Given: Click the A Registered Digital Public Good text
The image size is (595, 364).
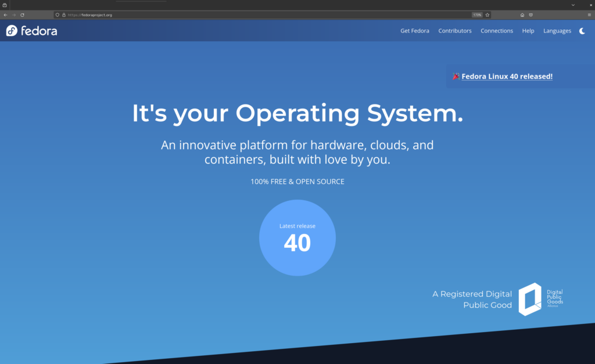Looking at the screenshot, I should 472,300.
